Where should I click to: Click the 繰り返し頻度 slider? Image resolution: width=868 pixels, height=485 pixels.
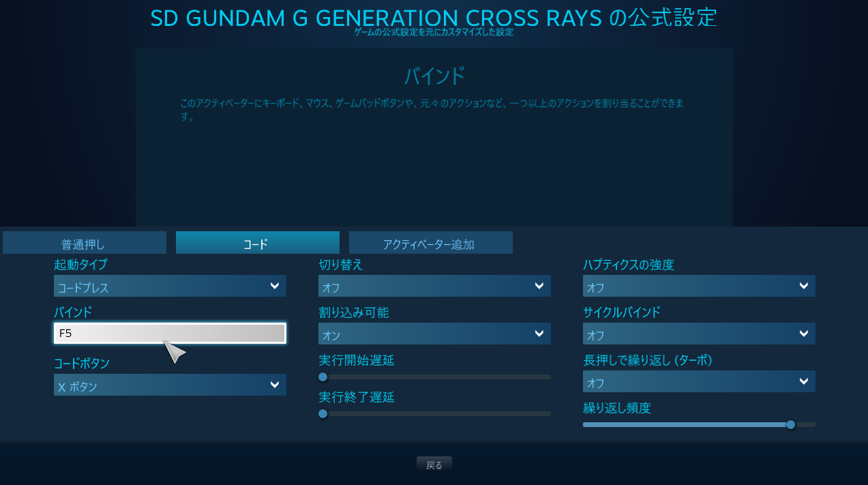pos(699,424)
